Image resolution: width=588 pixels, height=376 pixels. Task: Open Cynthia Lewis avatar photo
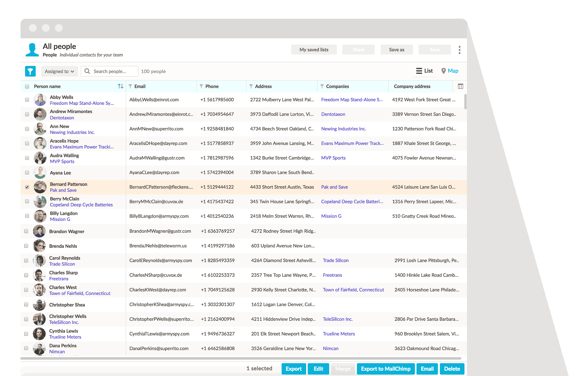(x=39, y=334)
